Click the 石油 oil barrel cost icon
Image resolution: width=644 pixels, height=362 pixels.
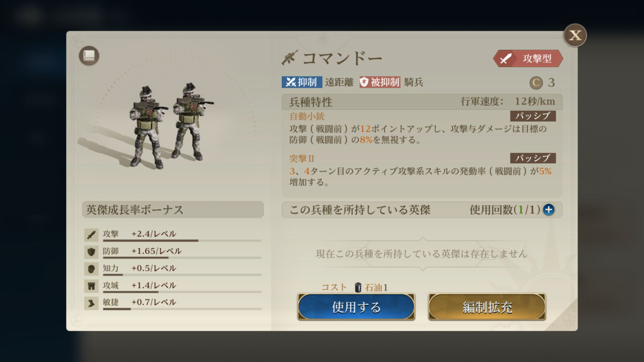pyautogui.click(x=358, y=287)
